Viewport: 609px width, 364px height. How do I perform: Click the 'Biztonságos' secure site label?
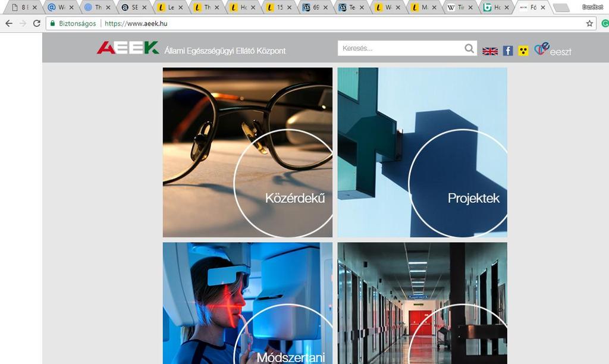point(77,23)
